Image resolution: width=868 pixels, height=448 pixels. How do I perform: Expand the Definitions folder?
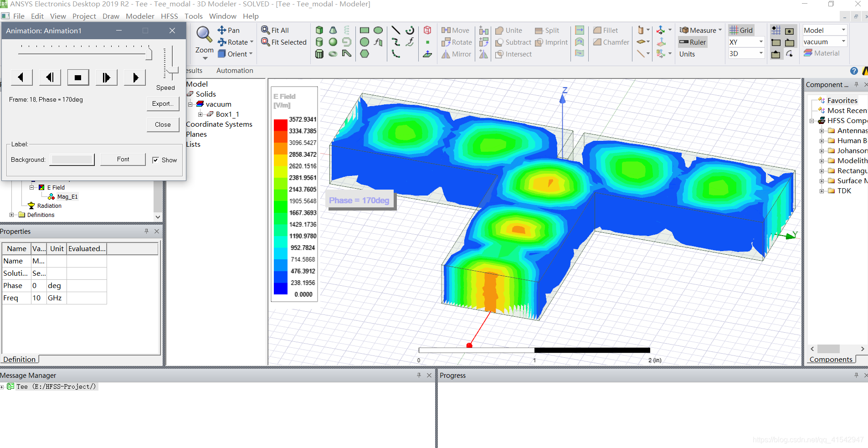click(12, 215)
